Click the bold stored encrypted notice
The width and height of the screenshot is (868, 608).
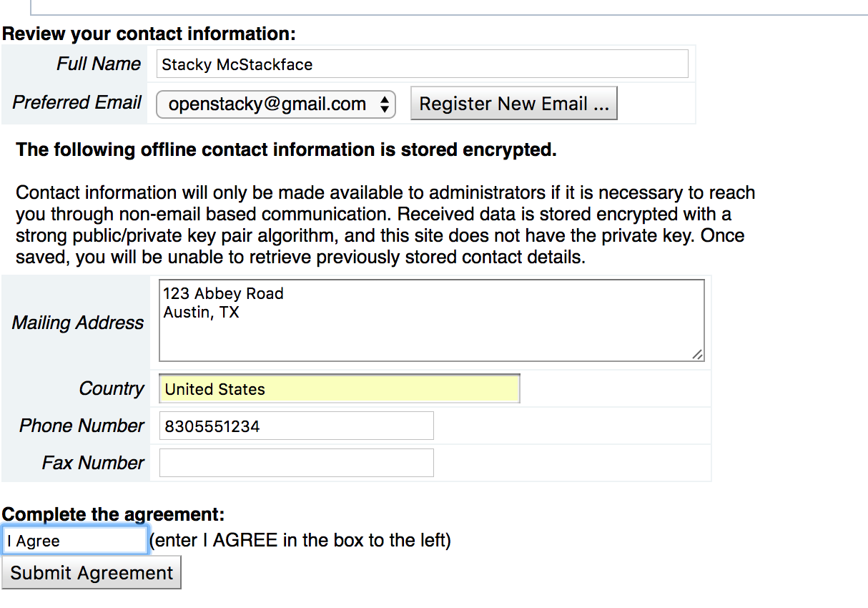point(286,150)
